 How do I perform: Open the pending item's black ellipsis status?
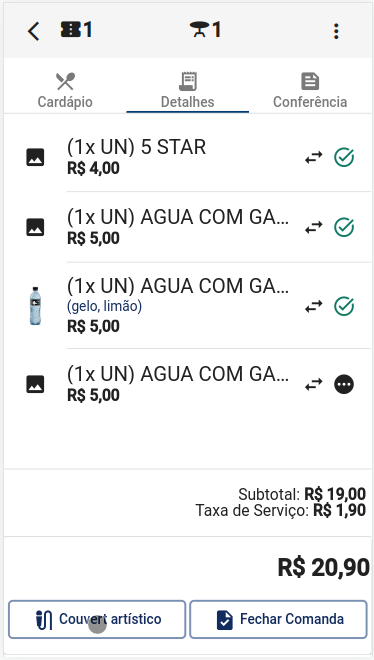click(x=344, y=384)
